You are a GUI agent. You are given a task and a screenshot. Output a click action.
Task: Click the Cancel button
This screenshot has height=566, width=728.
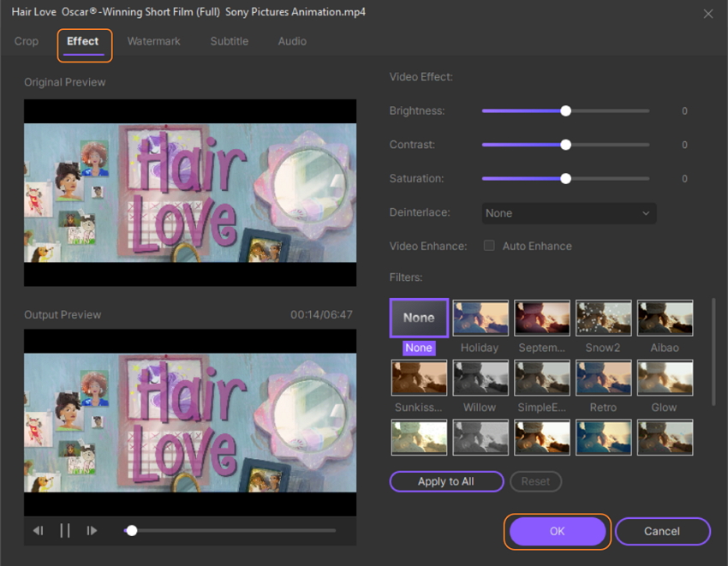[662, 531]
